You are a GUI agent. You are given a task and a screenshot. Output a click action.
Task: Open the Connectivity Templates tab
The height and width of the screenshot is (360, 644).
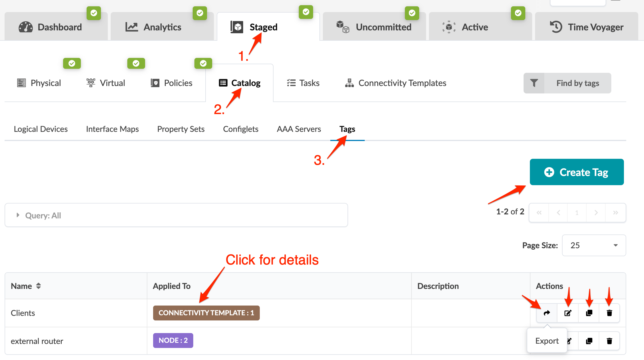point(396,83)
